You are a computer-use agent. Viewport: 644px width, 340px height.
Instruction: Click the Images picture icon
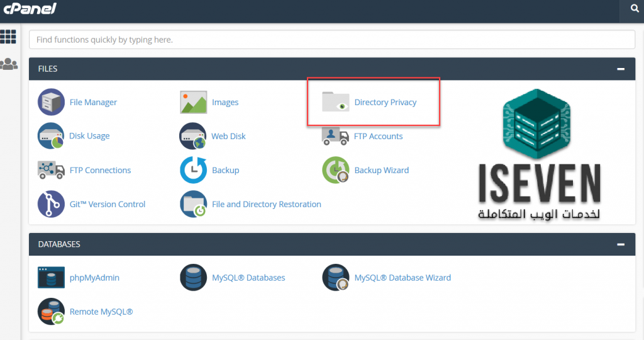(194, 102)
